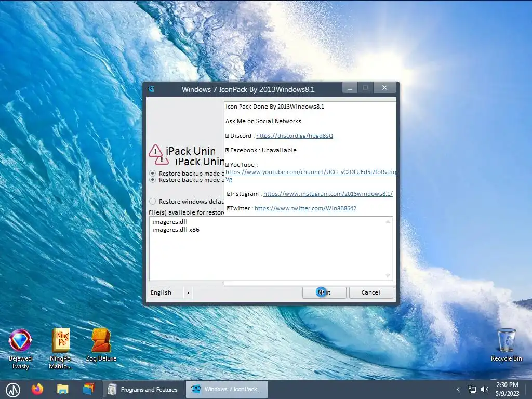Open the clock showing 2:30 PM

coord(507,389)
